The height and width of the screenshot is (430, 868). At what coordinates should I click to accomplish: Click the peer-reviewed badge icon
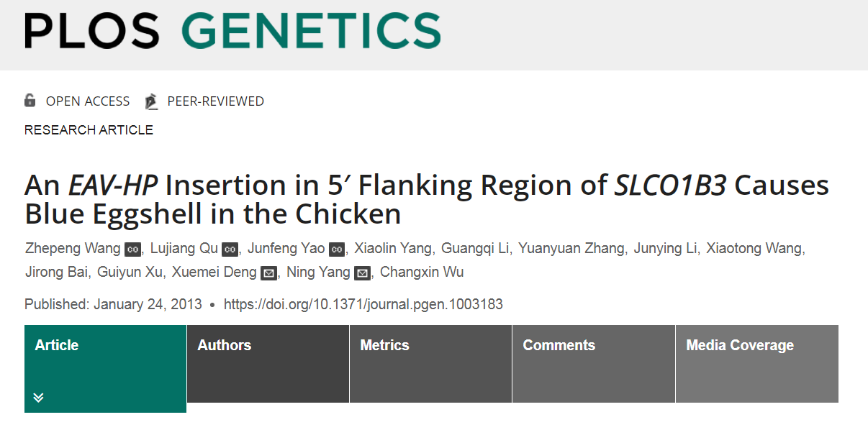pyautogui.click(x=151, y=101)
